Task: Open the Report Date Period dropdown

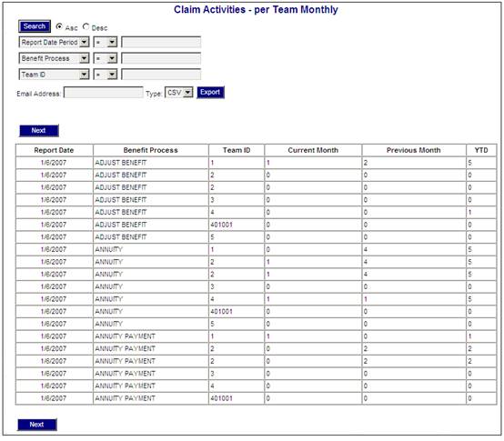Action: (54, 42)
